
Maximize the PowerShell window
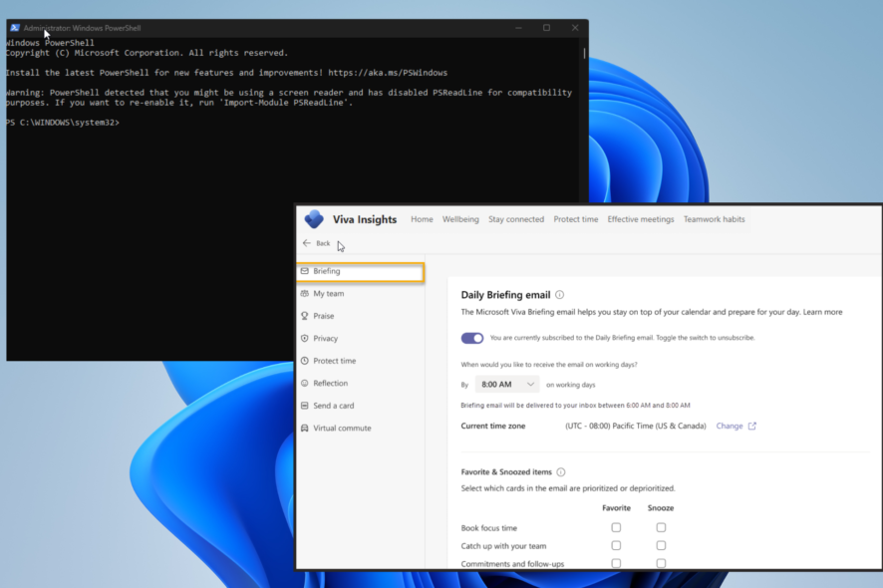[546, 28]
